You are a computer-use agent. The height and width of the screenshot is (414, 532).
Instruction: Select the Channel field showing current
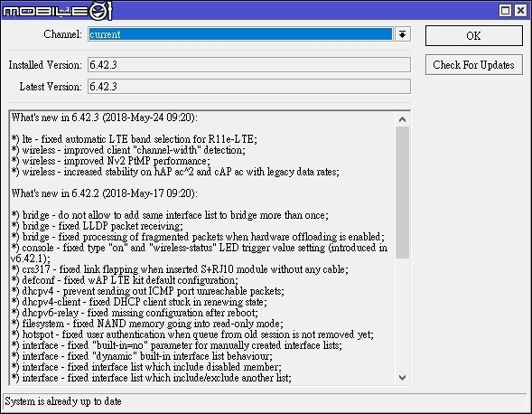(x=240, y=34)
